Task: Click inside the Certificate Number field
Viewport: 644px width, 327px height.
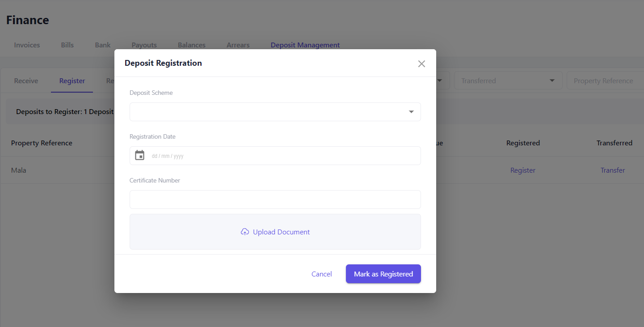Action: 275,200
